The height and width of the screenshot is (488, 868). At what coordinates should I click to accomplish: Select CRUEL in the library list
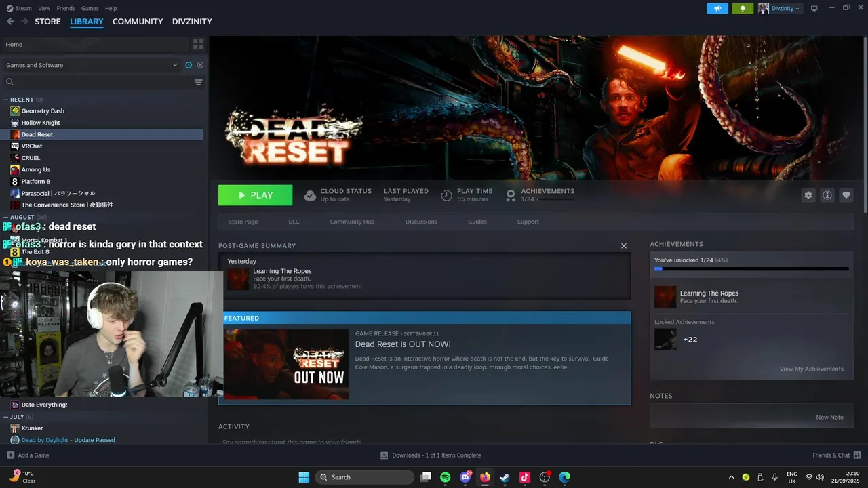tap(31, 158)
